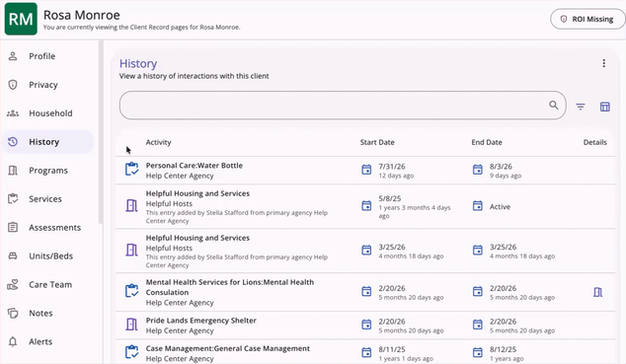Click the Services clipboard icon in sidebar
Viewport: 626px width, 364px height.
click(13, 198)
